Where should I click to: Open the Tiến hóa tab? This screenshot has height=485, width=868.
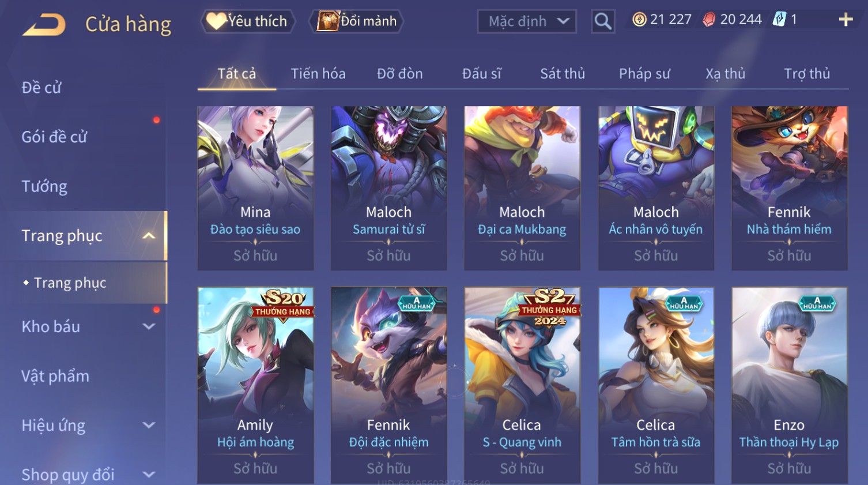[318, 74]
